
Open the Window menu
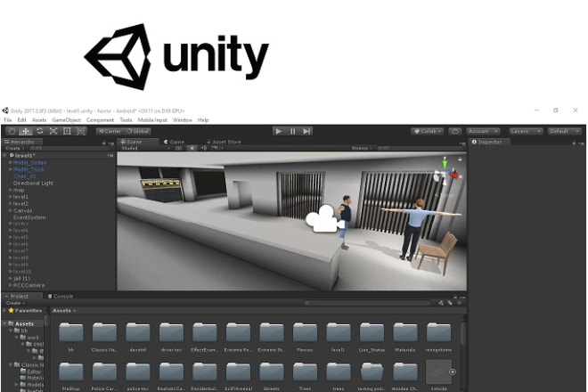point(183,120)
